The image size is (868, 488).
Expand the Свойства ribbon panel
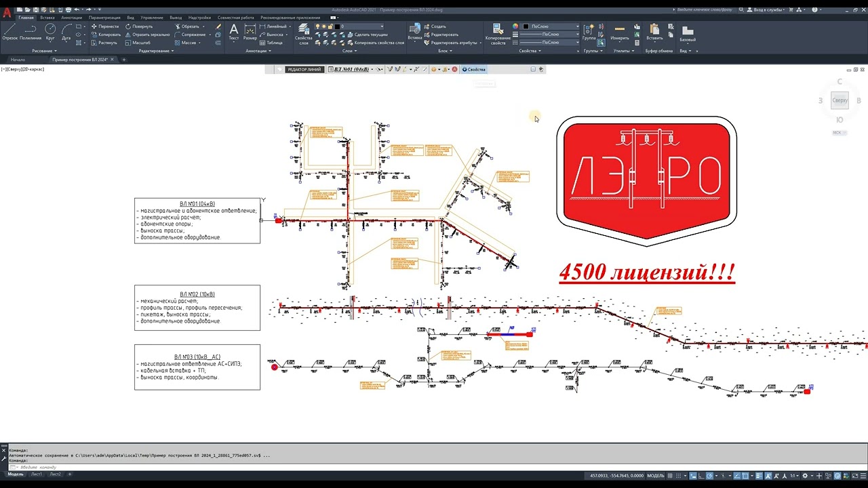(530, 51)
